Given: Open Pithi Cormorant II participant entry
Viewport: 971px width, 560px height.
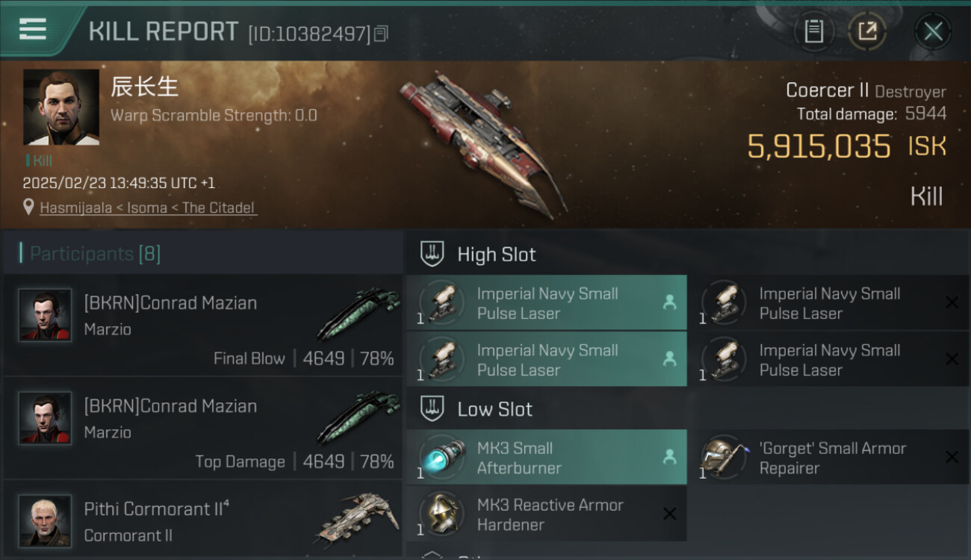Looking at the screenshot, I should pyautogui.click(x=203, y=521).
